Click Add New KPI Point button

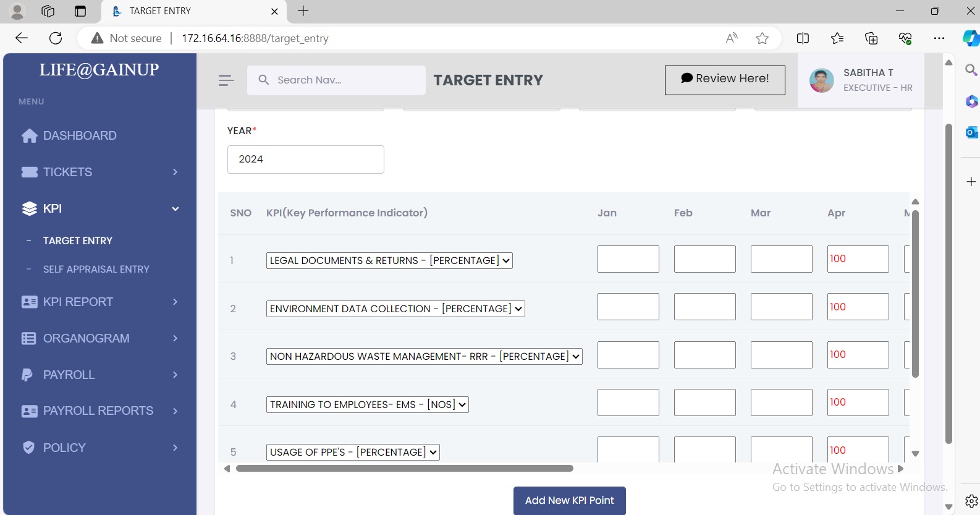click(x=569, y=500)
